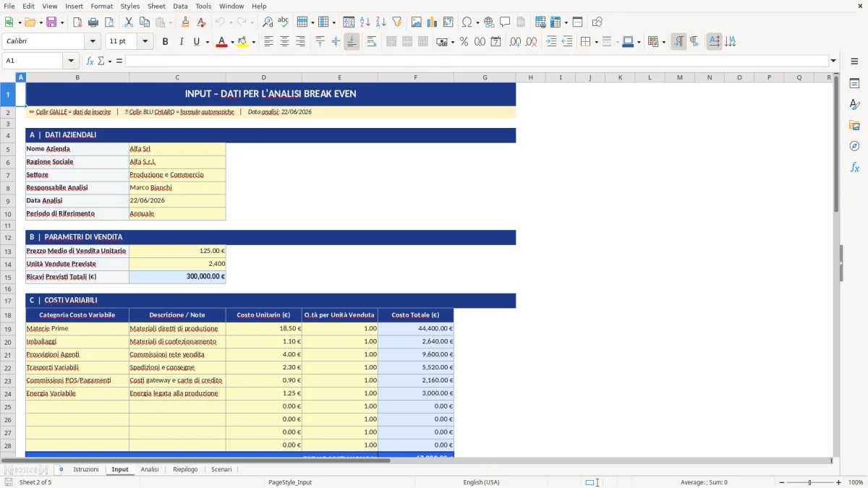Cut selection with the scissors icon
Image resolution: width=868 pixels, height=488 pixels.
click(129, 22)
